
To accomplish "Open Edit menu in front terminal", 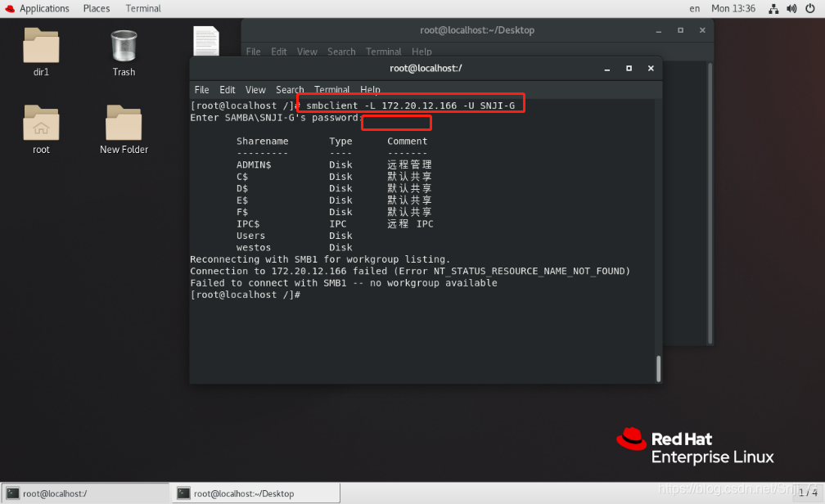I will (x=228, y=89).
